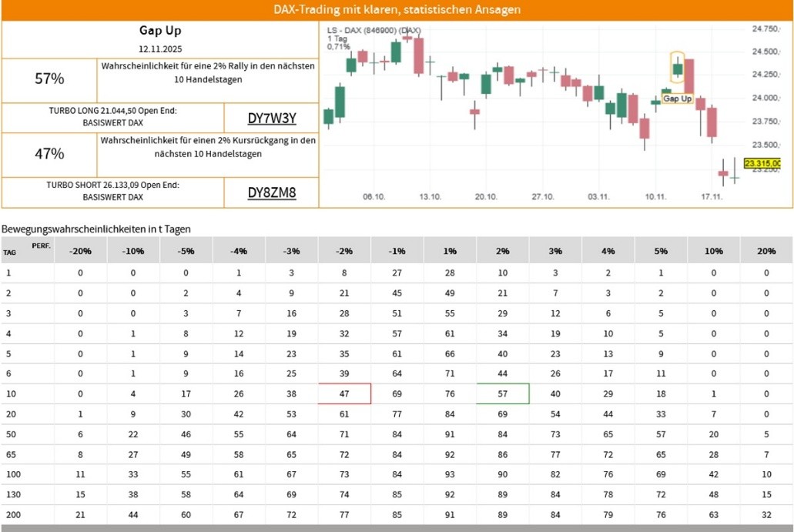This screenshot has width=794, height=532.
Task: Select the 10% column header
Action: pos(713,250)
